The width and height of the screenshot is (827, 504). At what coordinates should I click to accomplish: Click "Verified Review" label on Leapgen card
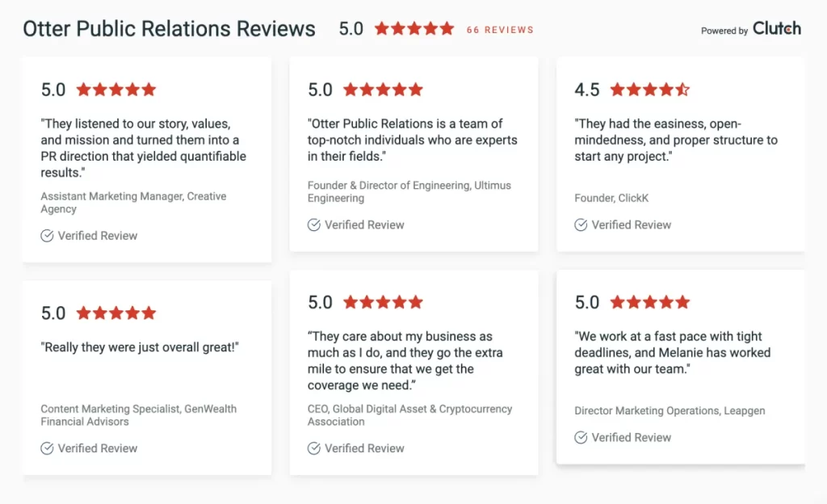631,438
